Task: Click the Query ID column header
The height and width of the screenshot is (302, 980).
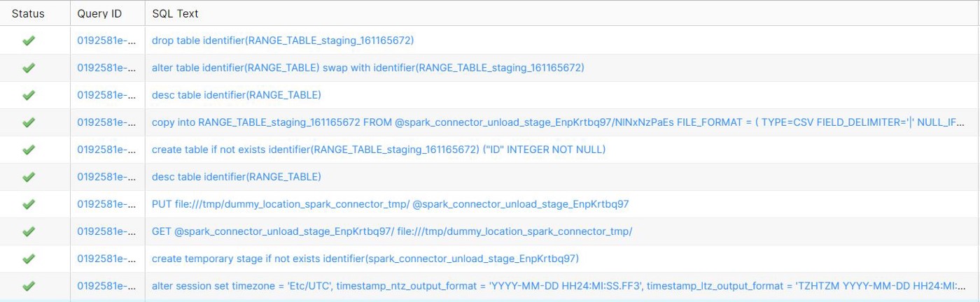Action: tap(99, 13)
